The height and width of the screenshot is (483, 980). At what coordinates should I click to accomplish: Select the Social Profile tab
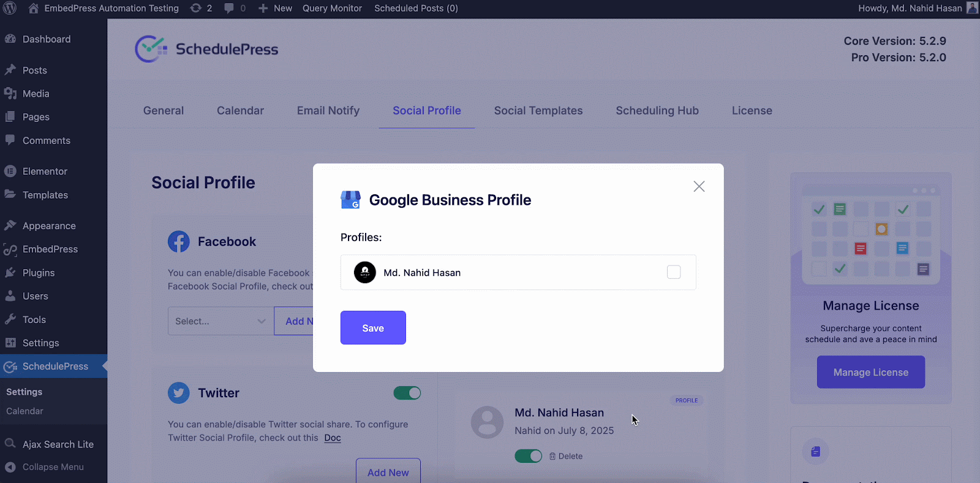(x=427, y=110)
